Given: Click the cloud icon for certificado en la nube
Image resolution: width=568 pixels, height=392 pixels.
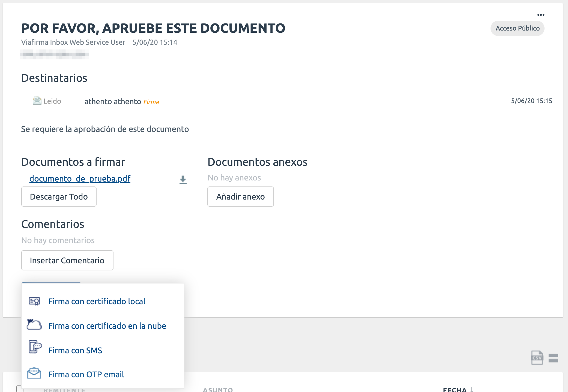Looking at the screenshot, I should (34, 325).
